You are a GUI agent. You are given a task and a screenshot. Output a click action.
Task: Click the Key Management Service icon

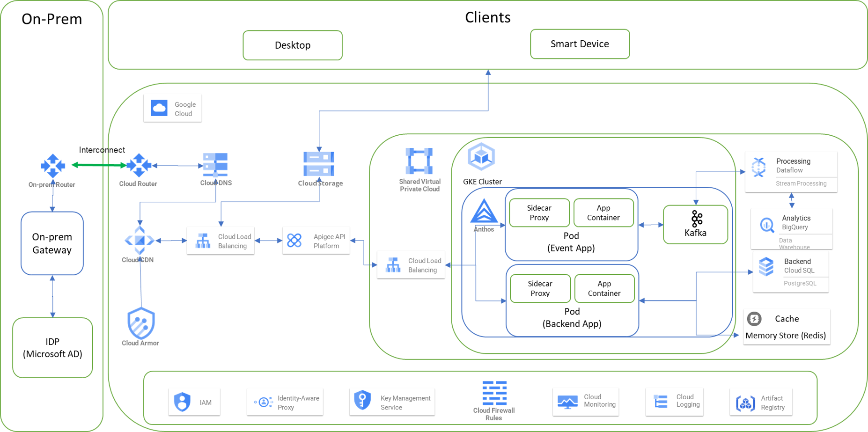coord(362,400)
